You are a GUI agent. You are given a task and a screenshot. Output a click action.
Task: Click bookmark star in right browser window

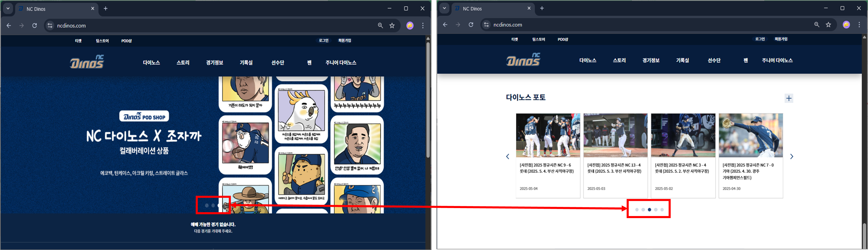coord(829,25)
